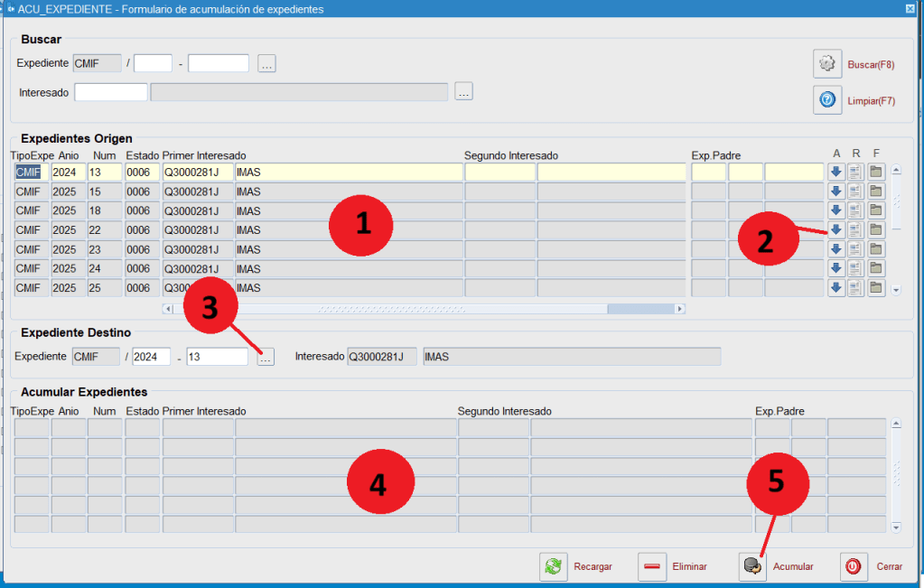
Task: Open the Expediente Destino lookup button
Action: coord(265,358)
